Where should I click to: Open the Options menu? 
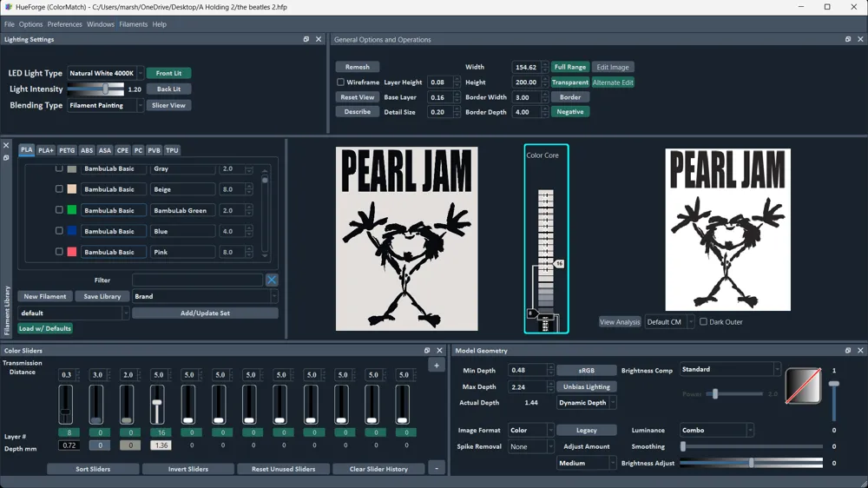tap(30, 24)
